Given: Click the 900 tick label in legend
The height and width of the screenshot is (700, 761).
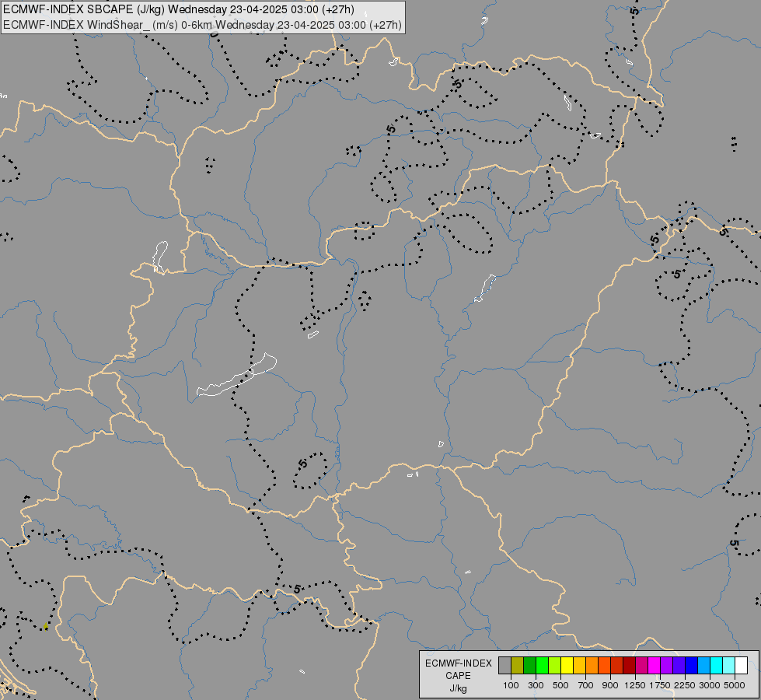Looking at the screenshot, I should coord(610,685).
